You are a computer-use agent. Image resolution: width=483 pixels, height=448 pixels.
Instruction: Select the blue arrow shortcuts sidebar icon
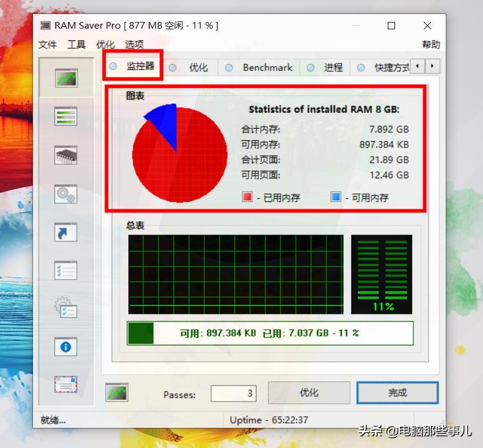pyautogui.click(x=65, y=232)
